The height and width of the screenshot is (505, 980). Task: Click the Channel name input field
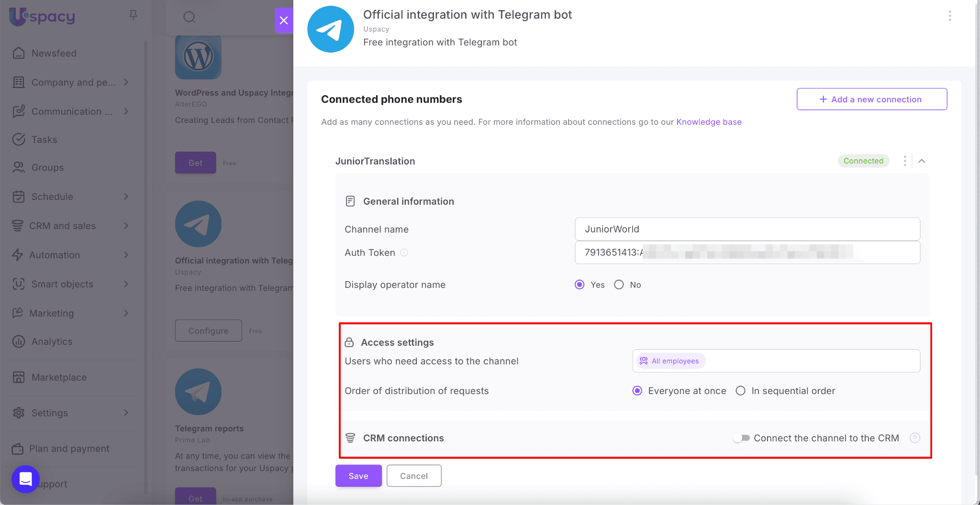click(747, 229)
